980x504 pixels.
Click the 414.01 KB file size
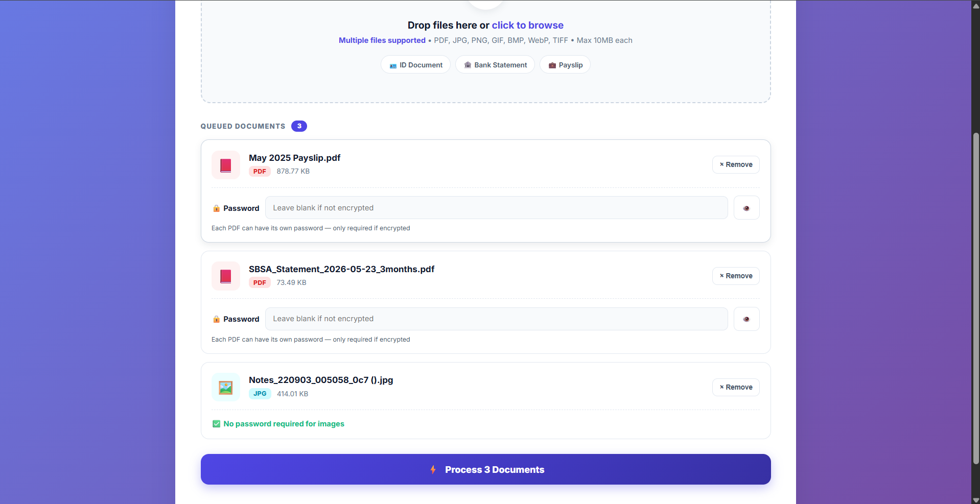(x=293, y=394)
